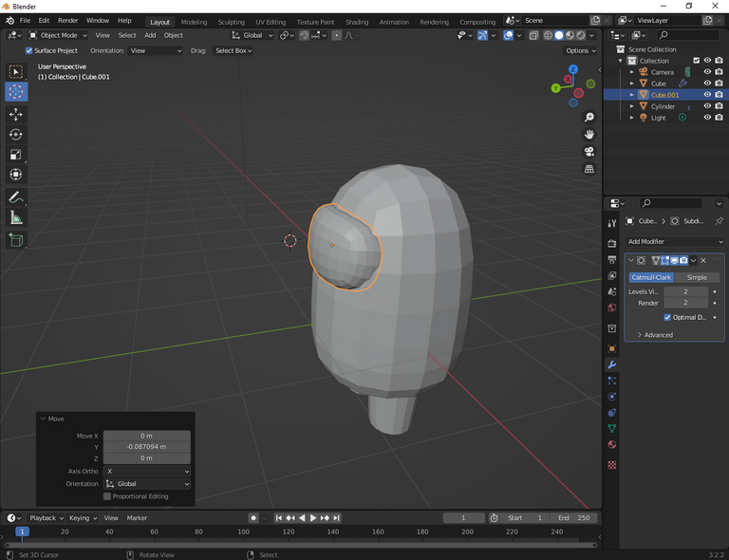Switch to the Sculpting workspace tab
The height and width of the screenshot is (560, 729).
tap(231, 22)
